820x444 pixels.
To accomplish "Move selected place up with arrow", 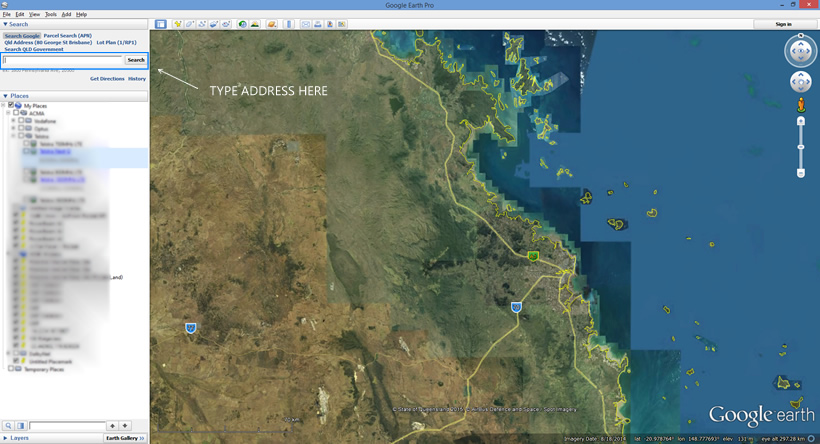I will tap(112, 426).
